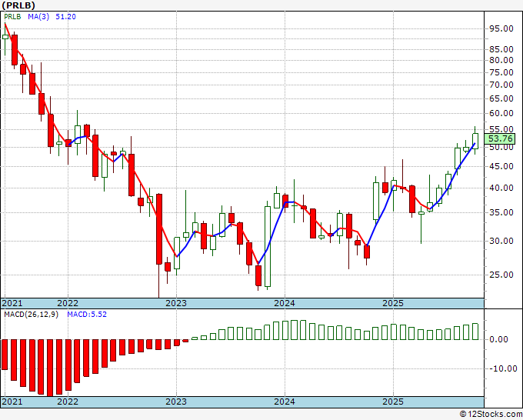Open the 12Stocks.com copyright link
Screen dimensions: 523x420
(491, 414)
